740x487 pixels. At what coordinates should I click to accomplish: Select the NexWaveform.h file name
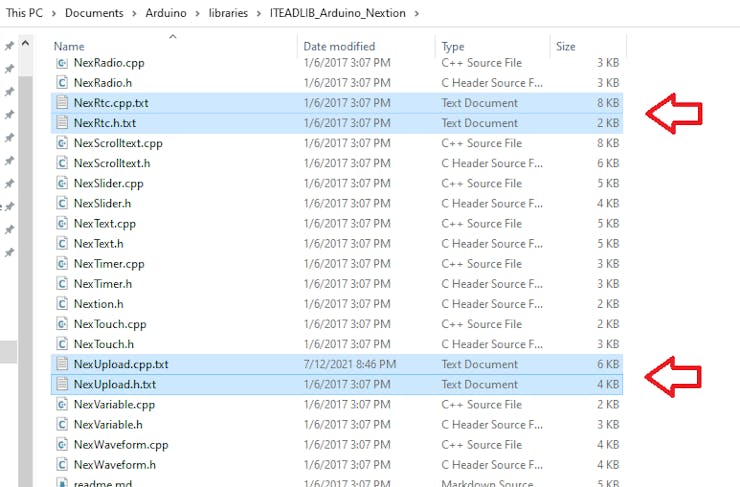(x=115, y=464)
